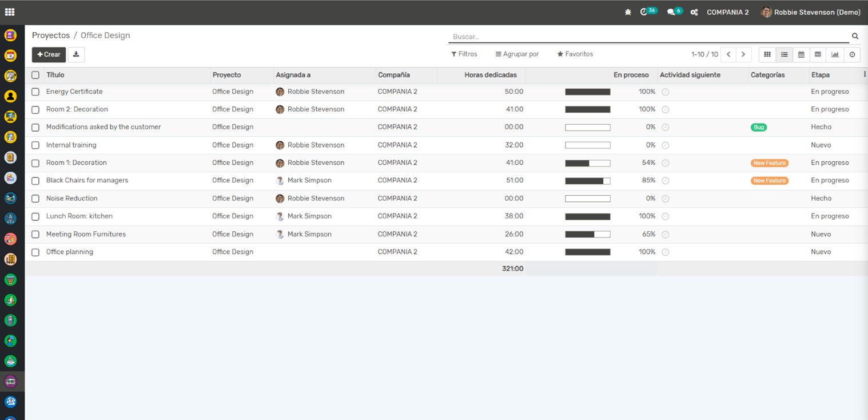Viewport: 868px width, 420px height.
Task: Toggle the select-all checkbox in header
Action: pyautogui.click(x=35, y=75)
